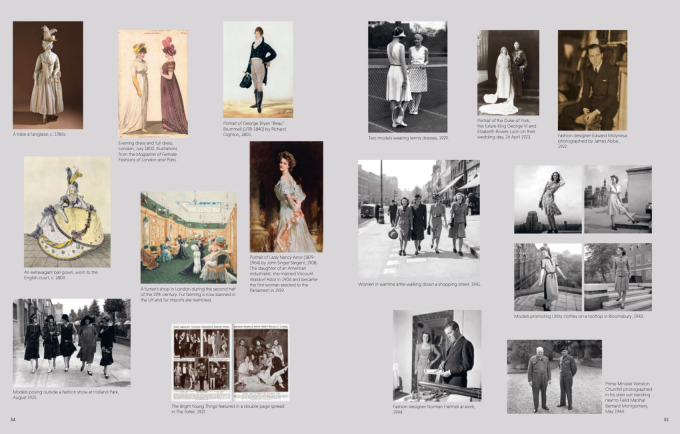
Task: Select the Lady Nancy Astor portrait painting
Action: click(286, 197)
